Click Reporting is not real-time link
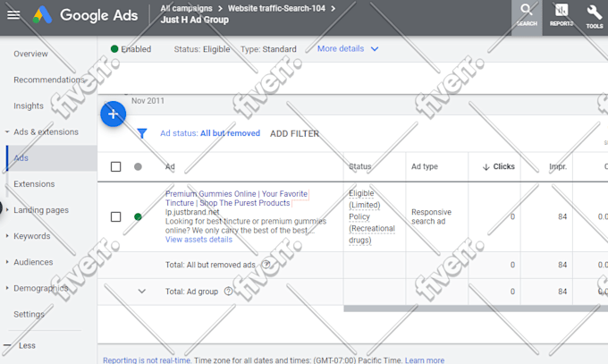This screenshot has height=364, width=608. pyautogui.click(x=147, y=360)
